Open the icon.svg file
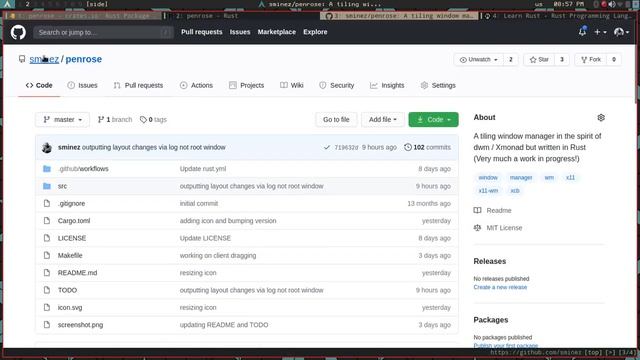This screenshot has width=640, height=360. pyautogui.click(x=70, y=307)
